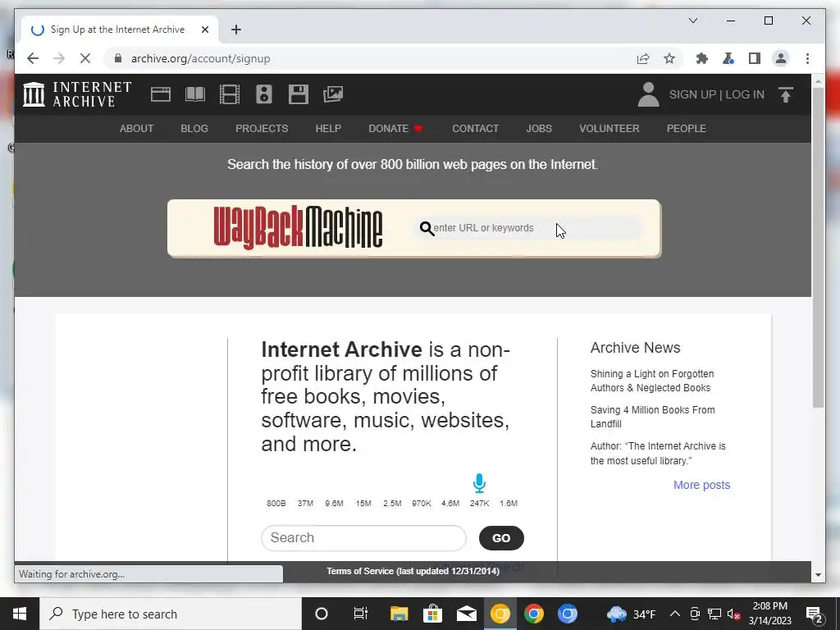Open More posts link
840x630 pixels.
pos(702,485)
